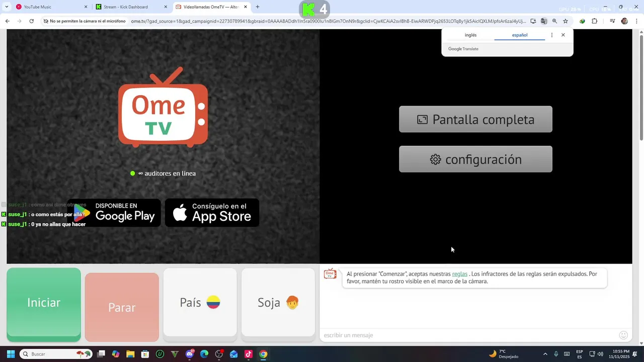Click the Pantalla completa button

475,119
